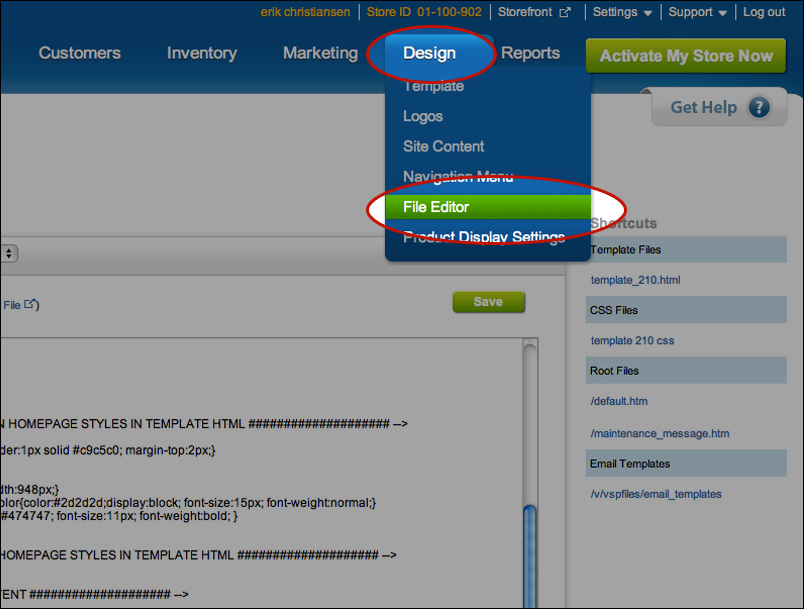Open template_210.html shortcut
Viewport: 804px width, 609px height.
pos(635,280)
